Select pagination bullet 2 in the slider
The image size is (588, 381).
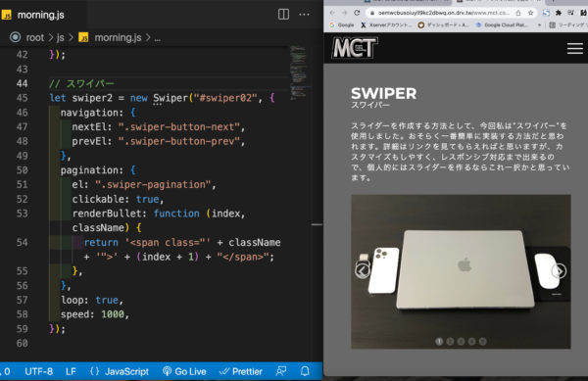450,341
